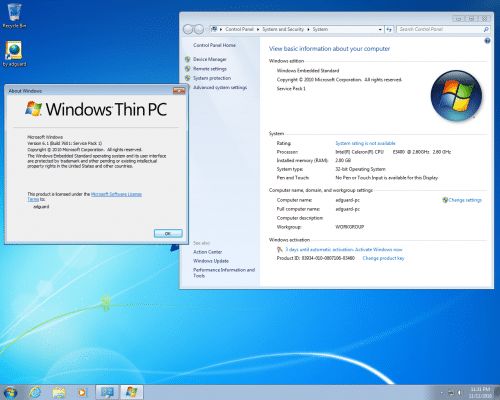Open Advanced system settings
This screenshot has width=500, height=400.
[x=220, y=87]
